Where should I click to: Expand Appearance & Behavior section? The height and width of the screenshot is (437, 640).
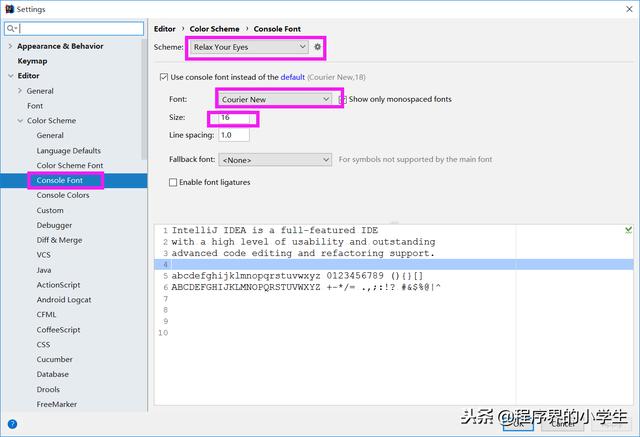[10, 46]
